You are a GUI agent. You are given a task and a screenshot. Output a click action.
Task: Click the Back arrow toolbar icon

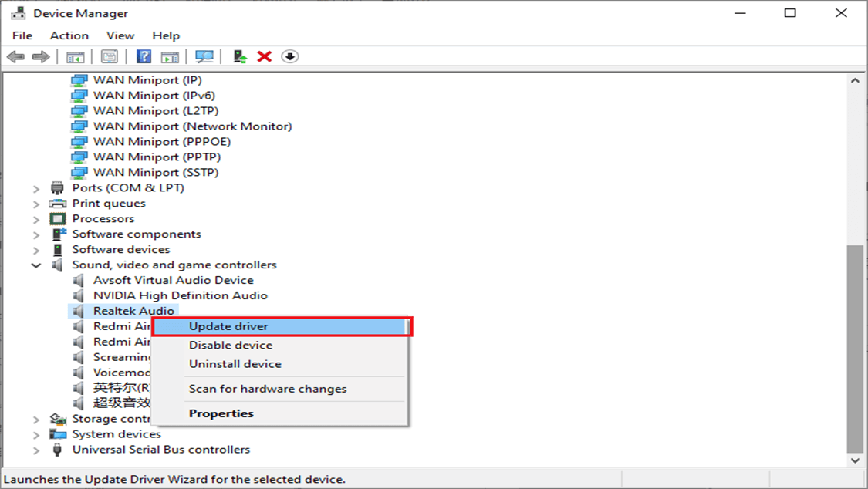point(15,56)
